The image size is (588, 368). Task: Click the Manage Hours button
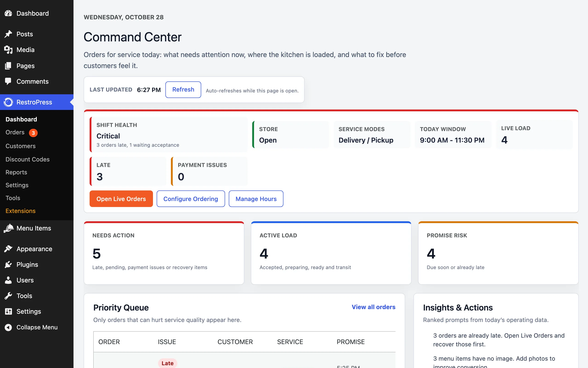click(256, 199)
